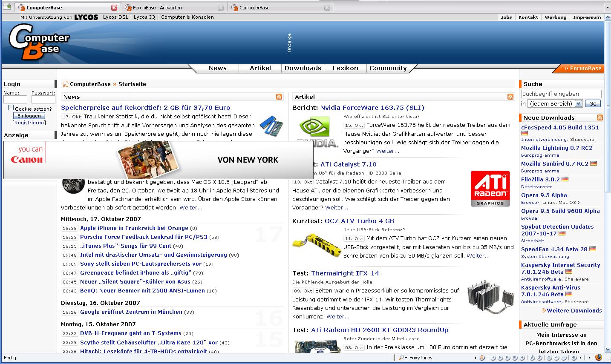Open the Downloads navigation item
The image size is (611, 364).
pyautogui.click(x=303, y=68)
